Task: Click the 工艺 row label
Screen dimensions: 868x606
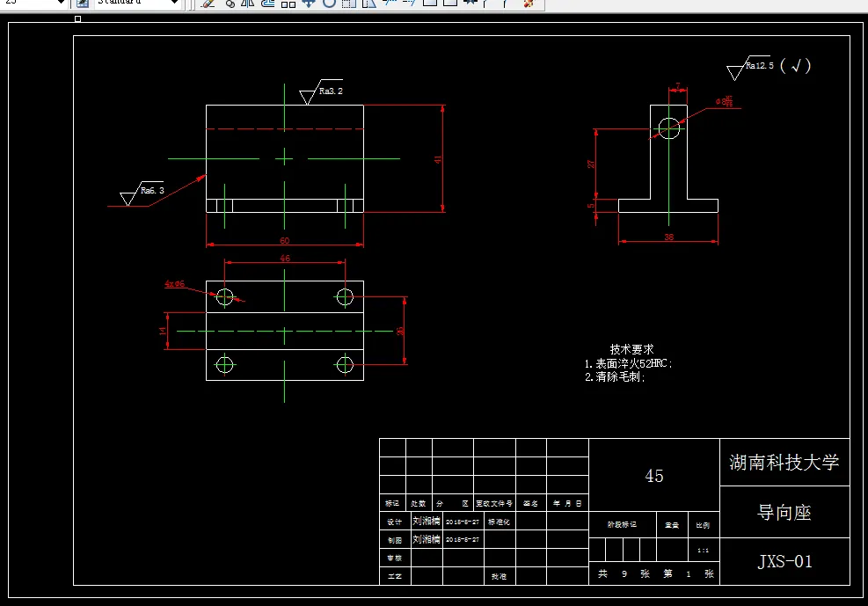Action: click(x=394, y=576)
